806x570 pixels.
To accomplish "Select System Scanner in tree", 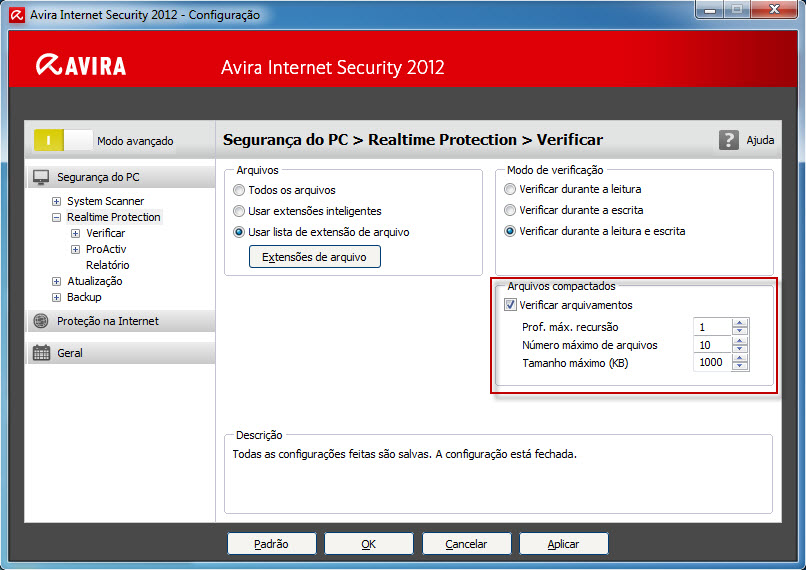I will point(105,201).
